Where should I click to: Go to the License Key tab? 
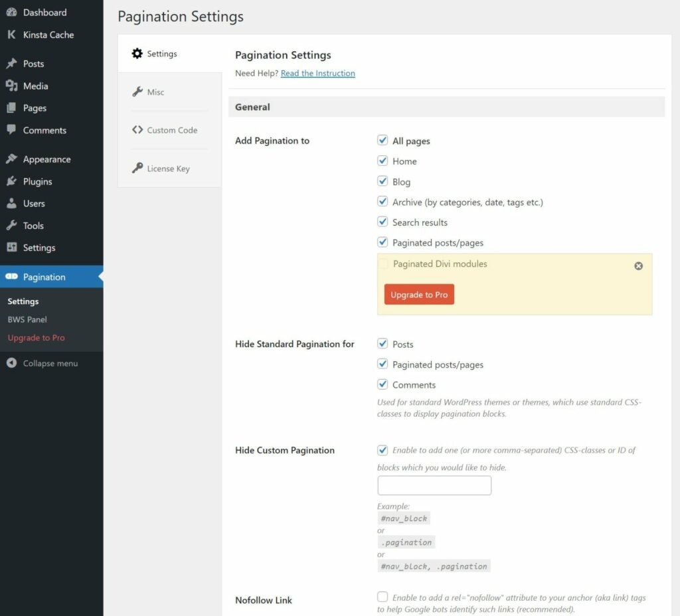(x=167, y=169)
